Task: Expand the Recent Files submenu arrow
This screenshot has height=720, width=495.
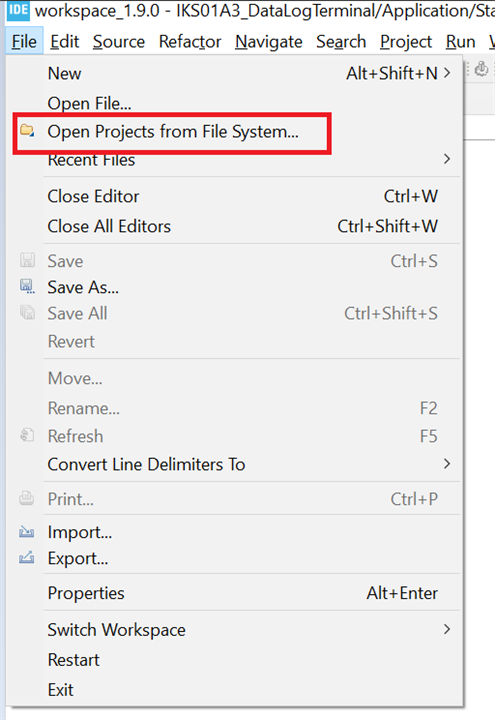Action: point(447,159)
